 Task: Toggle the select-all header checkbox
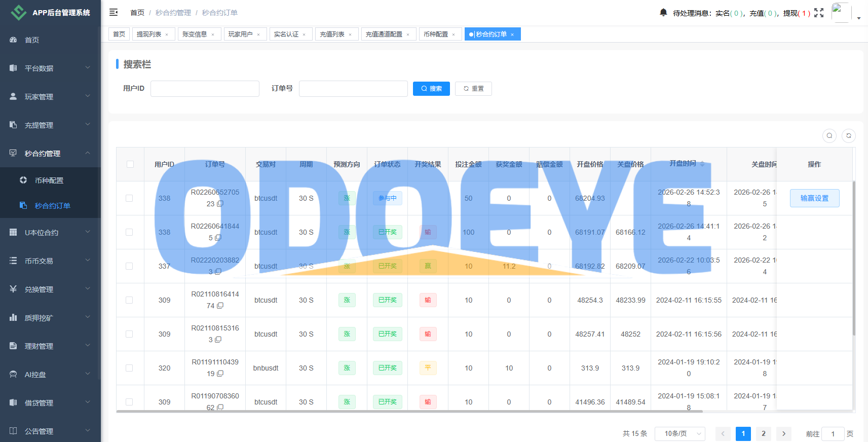[130, 164]
